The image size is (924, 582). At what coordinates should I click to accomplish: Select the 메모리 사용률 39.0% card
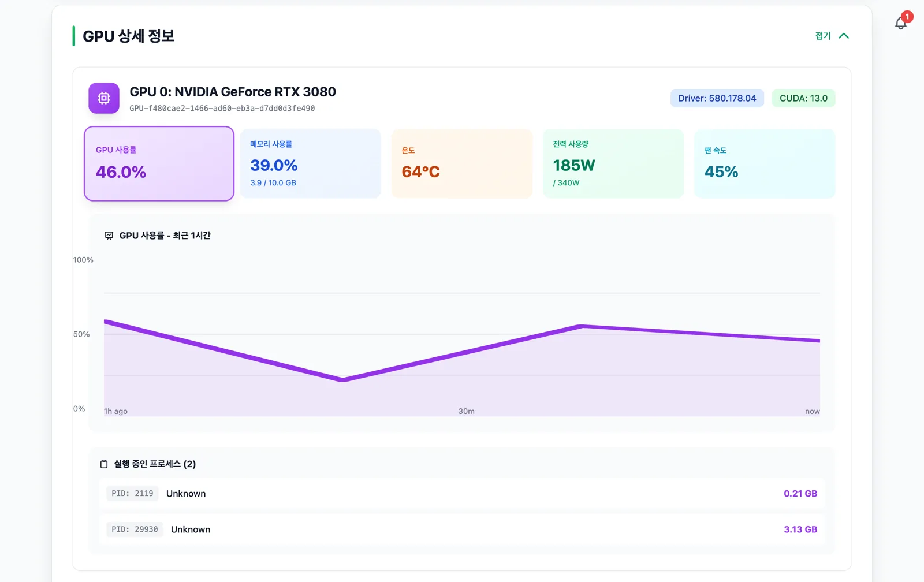311,164
